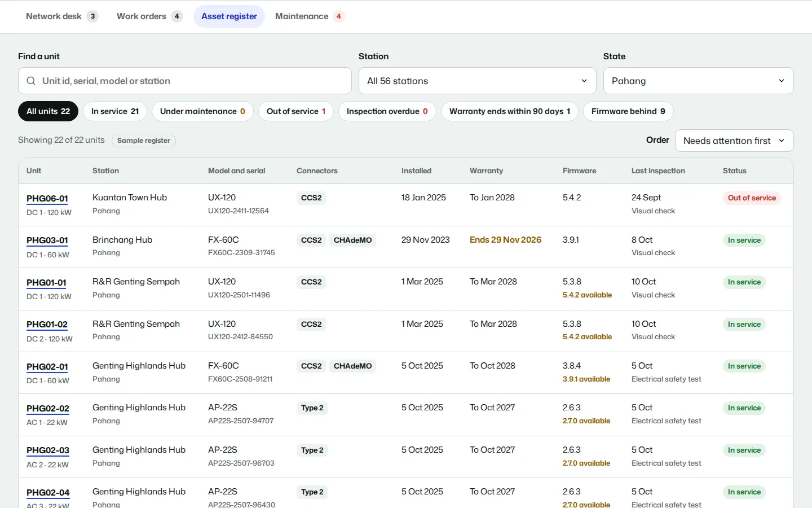This screenshot has width=812, height=508.
Task: Click the Find a unit search field
Action: click(184, 81)
